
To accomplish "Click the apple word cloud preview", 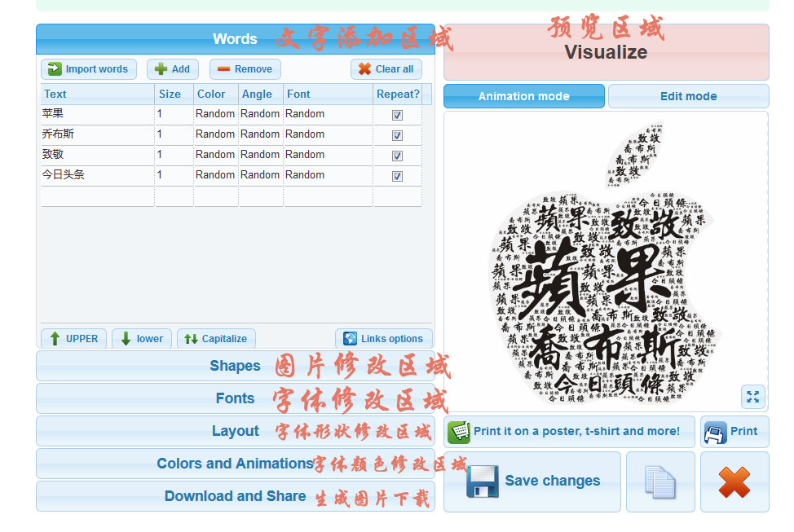I will tap(605, 263).
